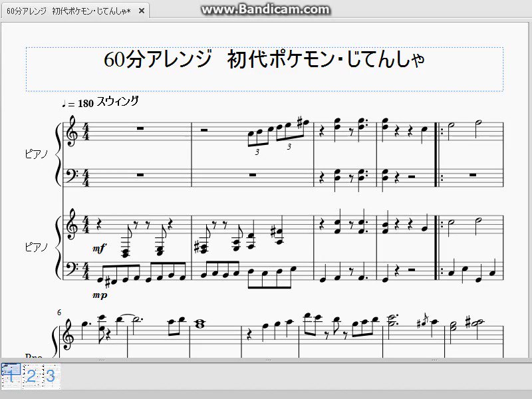Select the whole rest in first measure top staff

[140, 128]
